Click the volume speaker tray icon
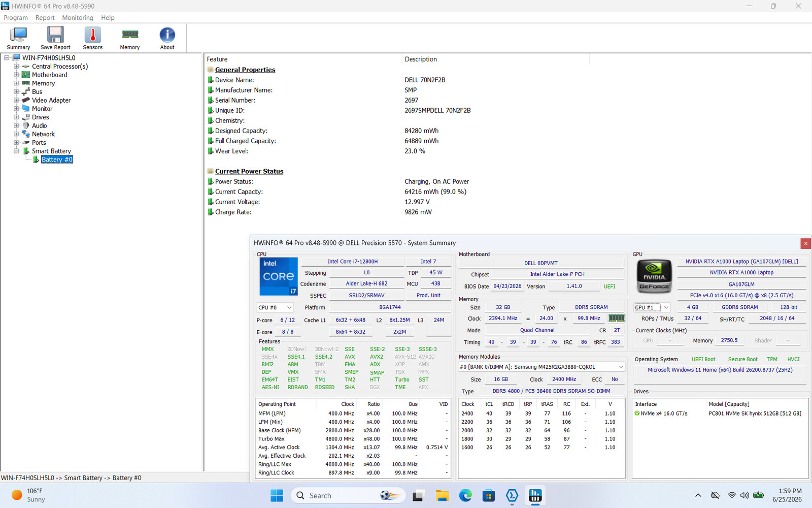Viewport: 812px width, 508px height. click(745, 495)
